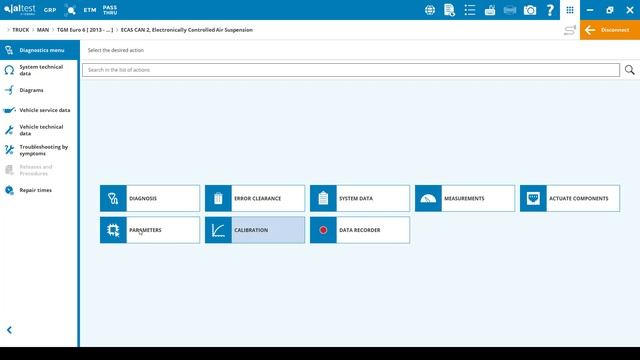This screenshot has height=360, width=640.
Task: Click ECAS CAN 2 breadcrumb entry
Action: (187, 30)
